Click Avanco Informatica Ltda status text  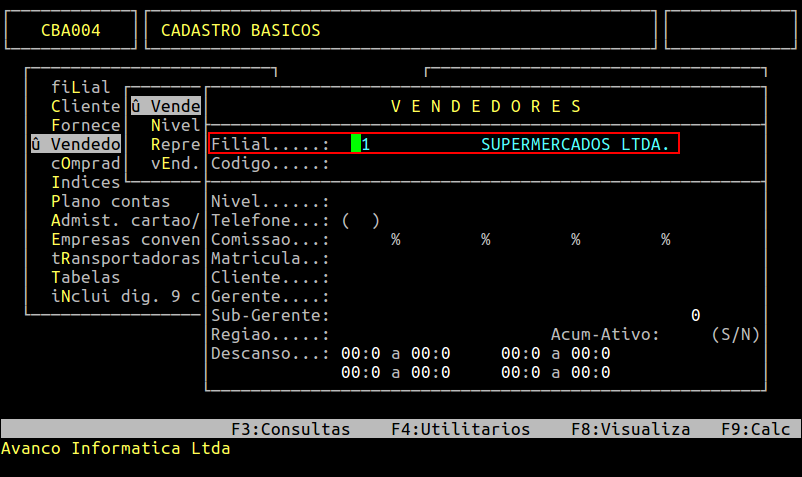pyautogui.click(x=116, y=448)
